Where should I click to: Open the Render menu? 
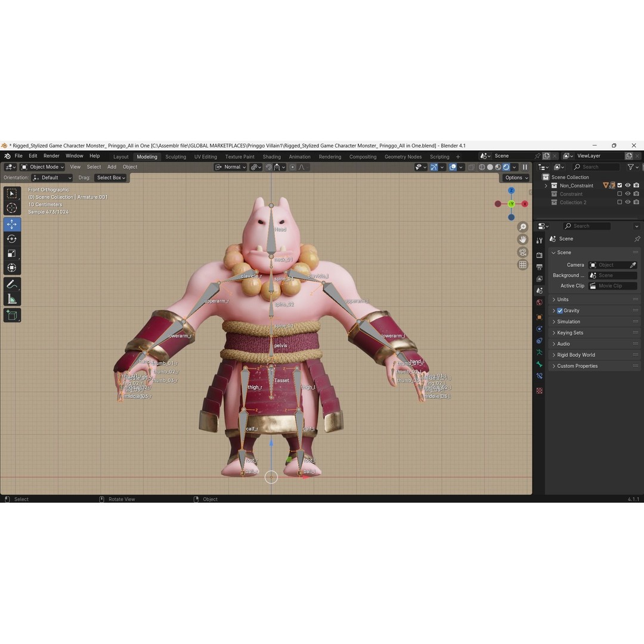click(51, 156)
